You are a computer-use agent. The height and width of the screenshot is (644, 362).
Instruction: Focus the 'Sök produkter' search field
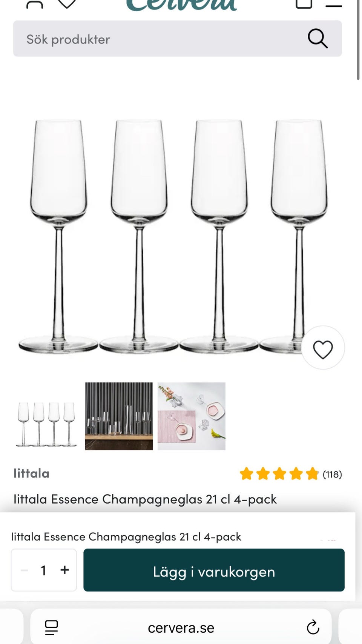point(158,39)
